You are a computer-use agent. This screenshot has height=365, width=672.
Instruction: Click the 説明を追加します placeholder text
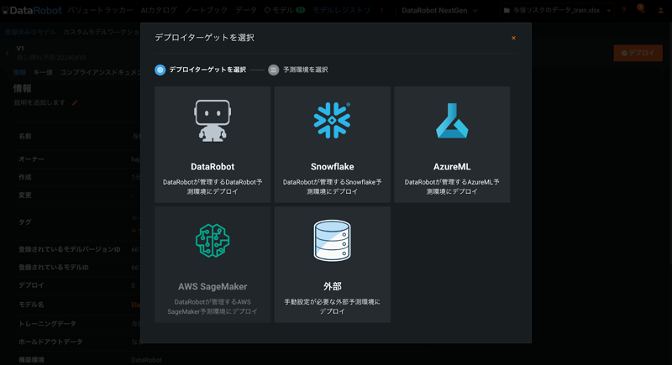tap(39, 103)
